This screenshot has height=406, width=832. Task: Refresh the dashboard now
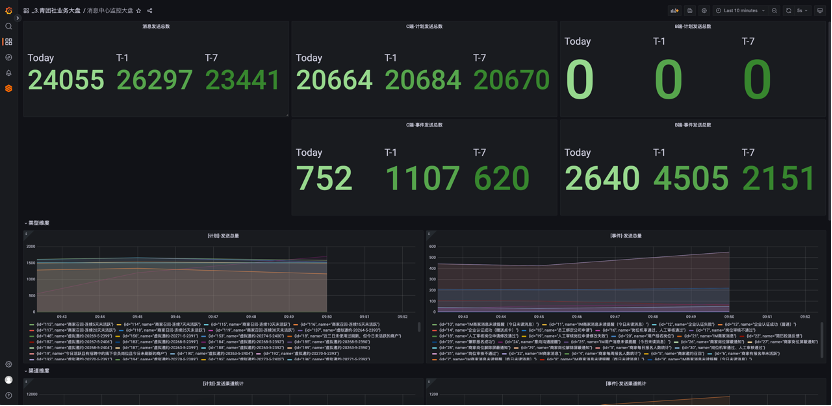[788, 10]
